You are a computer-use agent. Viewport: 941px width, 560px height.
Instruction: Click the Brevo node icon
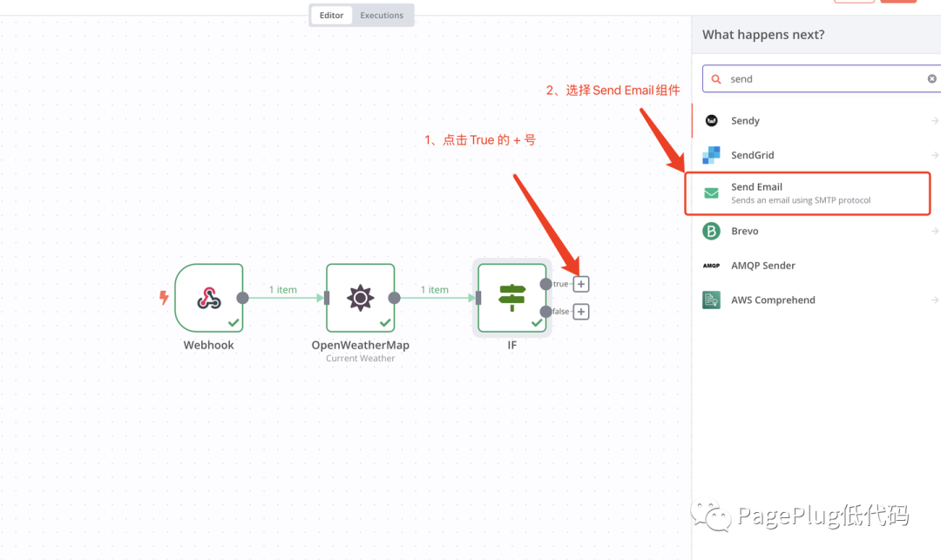(711, 231)
